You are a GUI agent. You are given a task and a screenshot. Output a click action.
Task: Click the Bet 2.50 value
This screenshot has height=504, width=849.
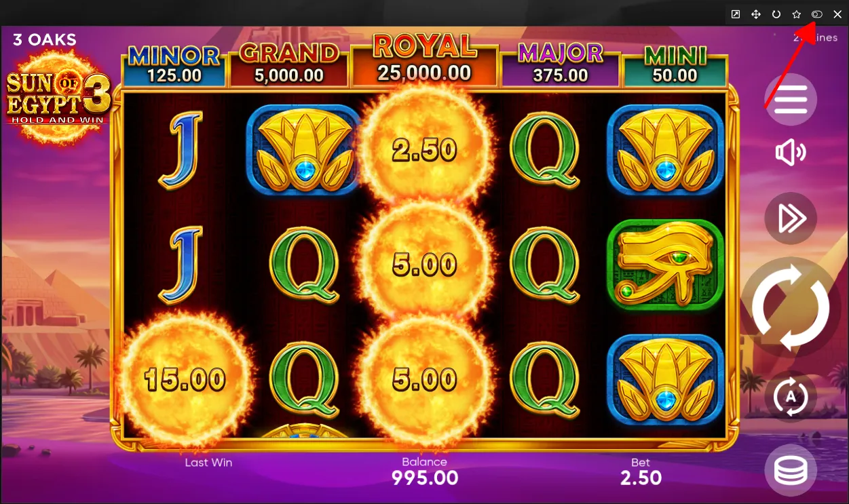click(x=641, y=478)
